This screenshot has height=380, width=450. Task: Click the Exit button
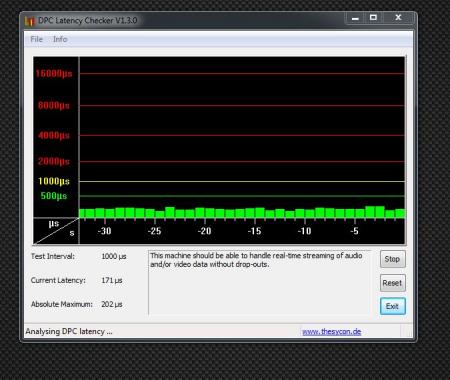392,306
